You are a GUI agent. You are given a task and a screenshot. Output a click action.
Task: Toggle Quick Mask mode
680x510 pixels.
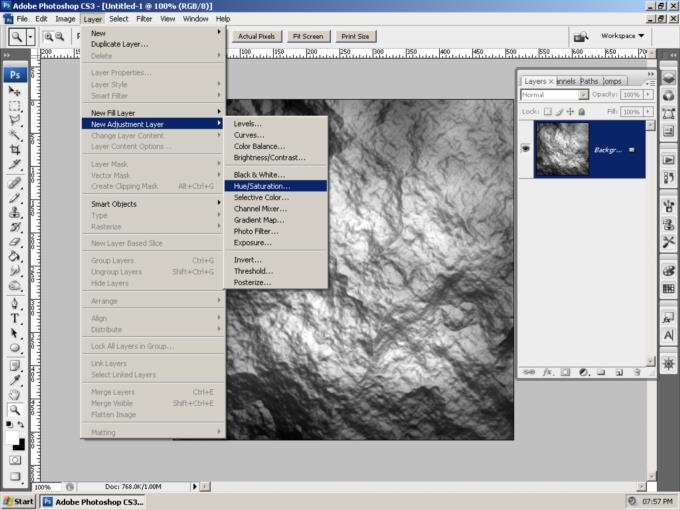[15, 460]
